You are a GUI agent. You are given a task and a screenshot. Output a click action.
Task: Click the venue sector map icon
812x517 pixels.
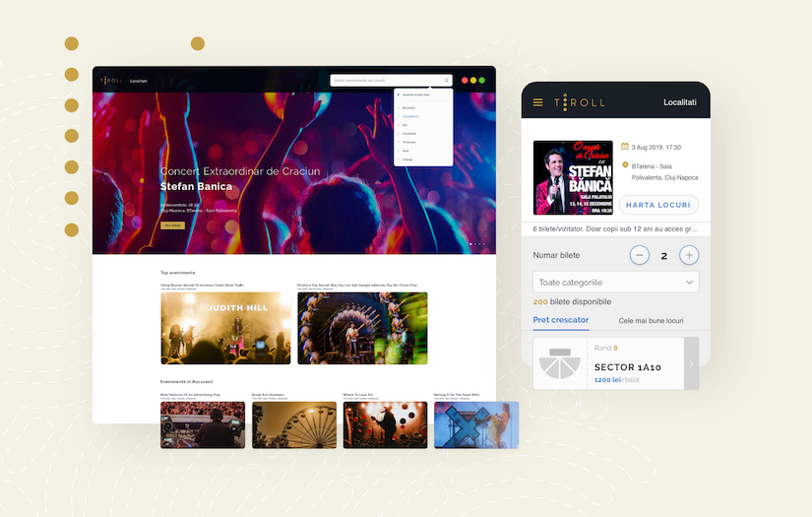[x=559, y=363]
